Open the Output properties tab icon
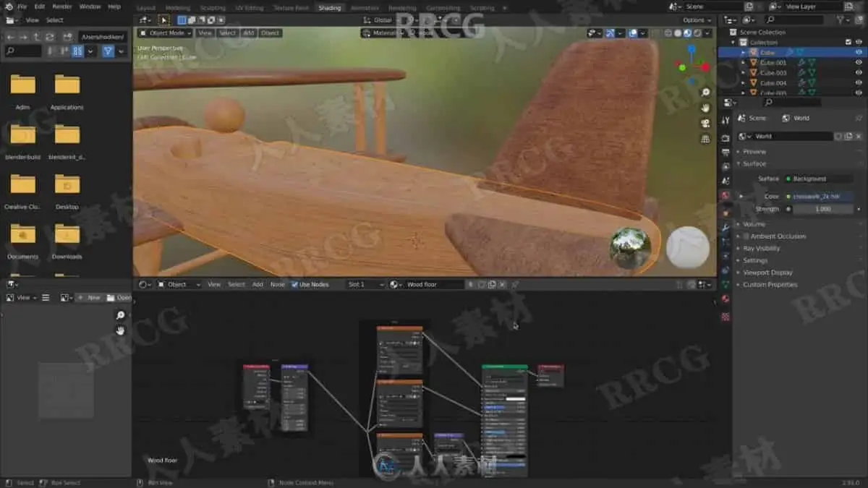The width and height of the screenshot is (868, 488). 726,152
